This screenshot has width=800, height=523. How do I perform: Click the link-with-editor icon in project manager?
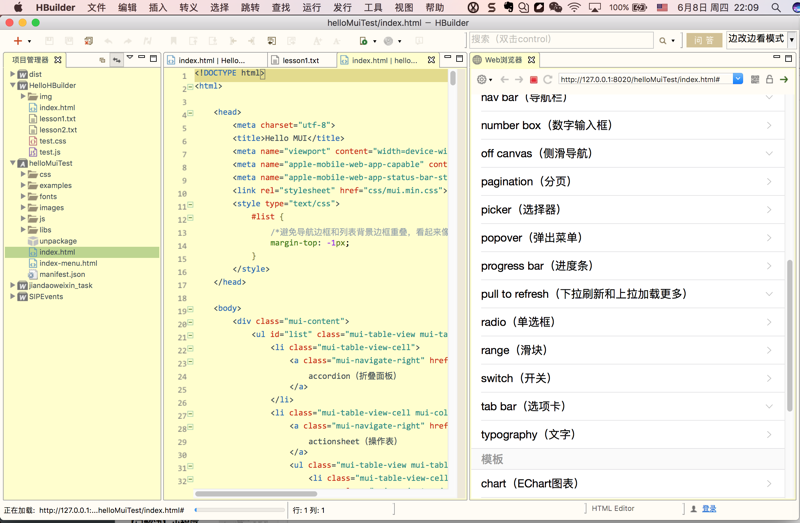point(117,60)
